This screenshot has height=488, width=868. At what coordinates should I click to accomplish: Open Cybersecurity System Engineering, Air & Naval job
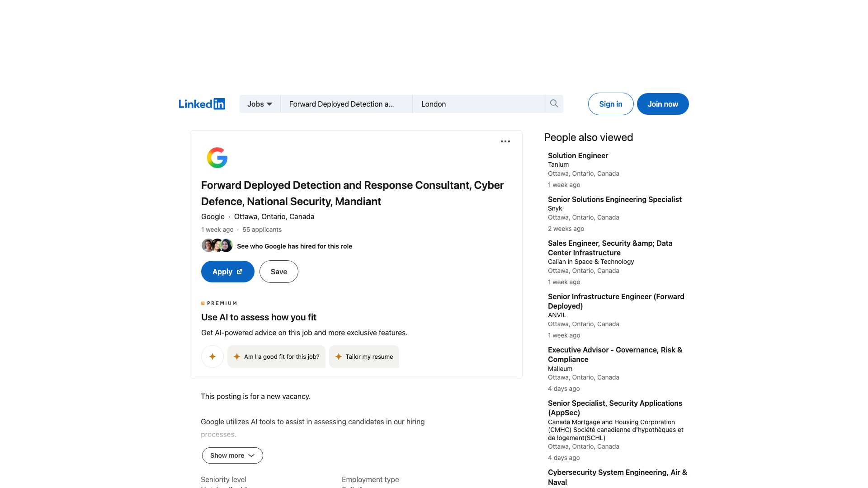(617, 477)
